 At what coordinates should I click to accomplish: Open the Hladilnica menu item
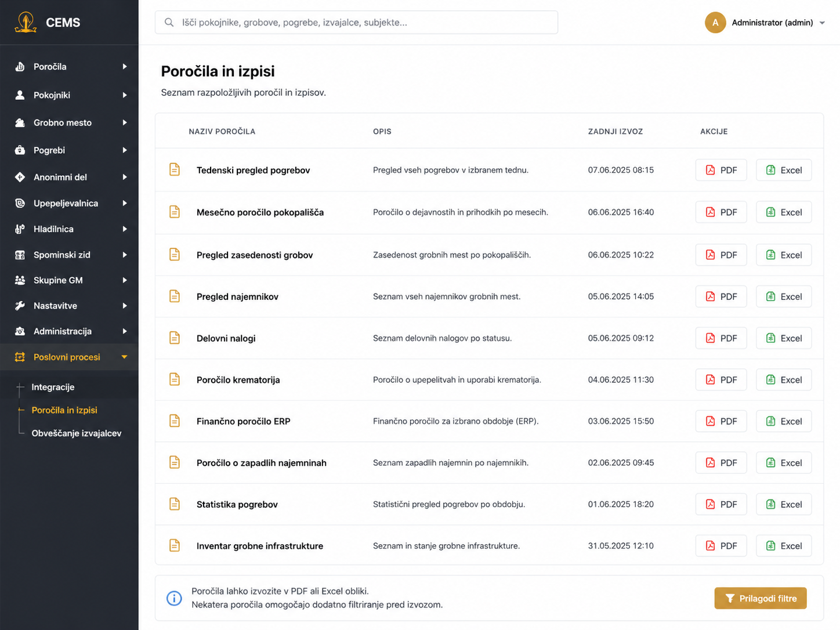69,229
